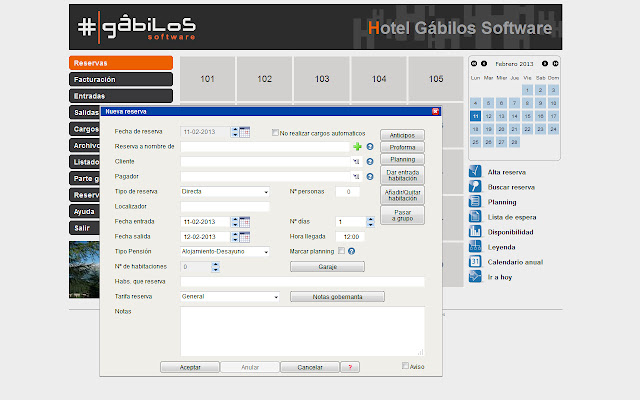The width and height of the screenshot is (640, 400).
Task: Toggle Aviso checkbox
Action: tap(405, 366)
